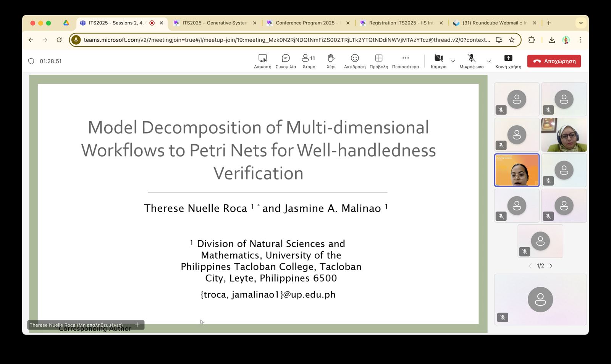
Task: Open Περισσότερα more options
Action: pos(406,61)
